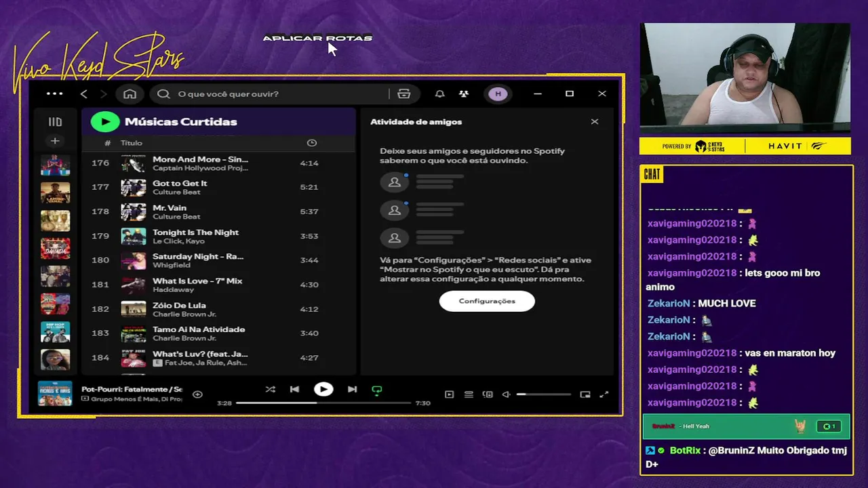The image size is (868, 488).
Task: Adjust the volume slider
Action: pos(543,394)
